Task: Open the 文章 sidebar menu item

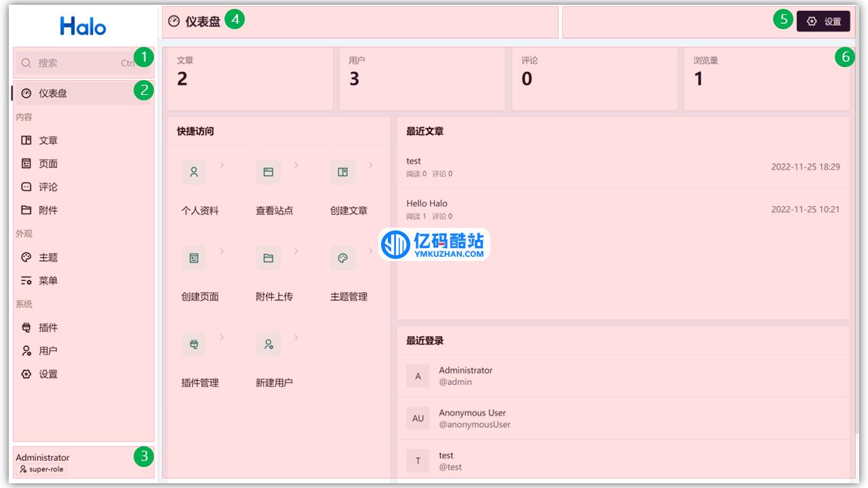Action: point(83,140)
